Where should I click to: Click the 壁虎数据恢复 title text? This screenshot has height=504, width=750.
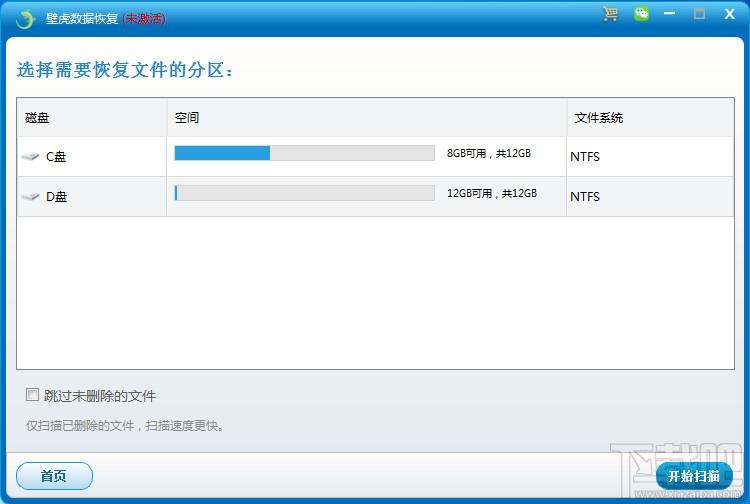point(82,19)
